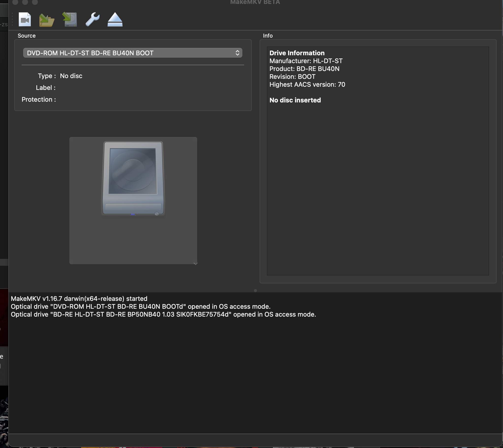Click the 'Info' group label

pos(268,36)
